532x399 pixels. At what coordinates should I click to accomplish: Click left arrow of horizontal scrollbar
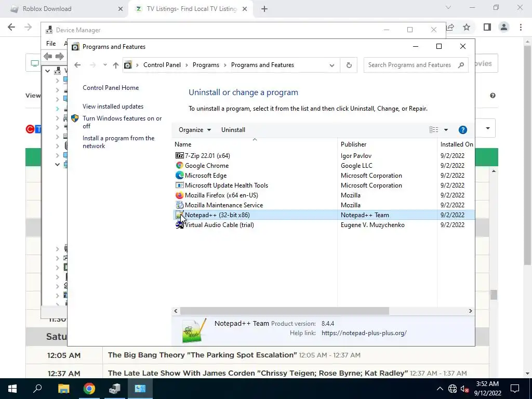[176, 311]
